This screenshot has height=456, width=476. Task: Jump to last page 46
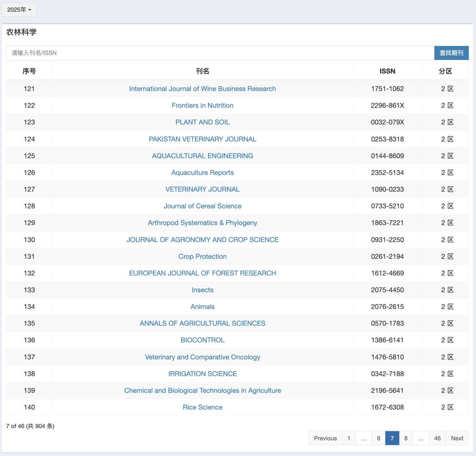pyautogui.click(x=437, y=438)
